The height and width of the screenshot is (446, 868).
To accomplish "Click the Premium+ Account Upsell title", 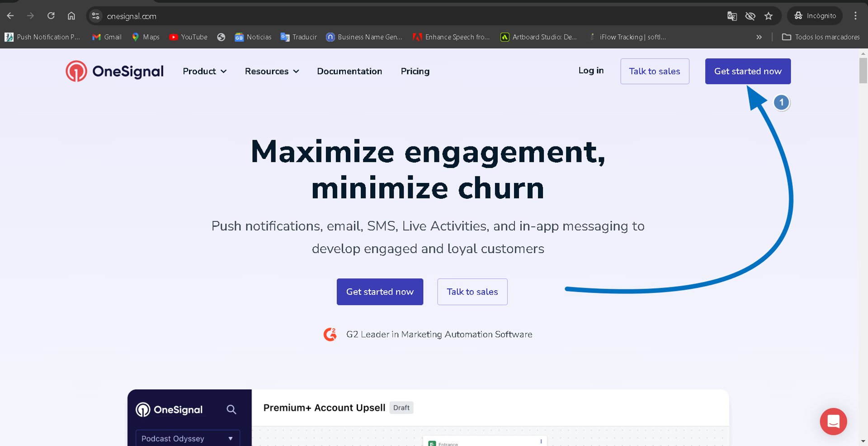I will 324,408.
